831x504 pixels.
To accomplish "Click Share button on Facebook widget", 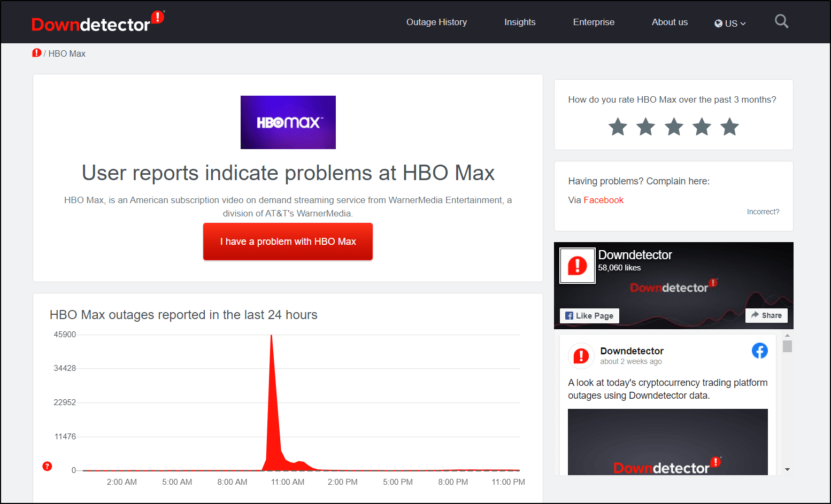I will pyautogui.click(x=766, y=315).
